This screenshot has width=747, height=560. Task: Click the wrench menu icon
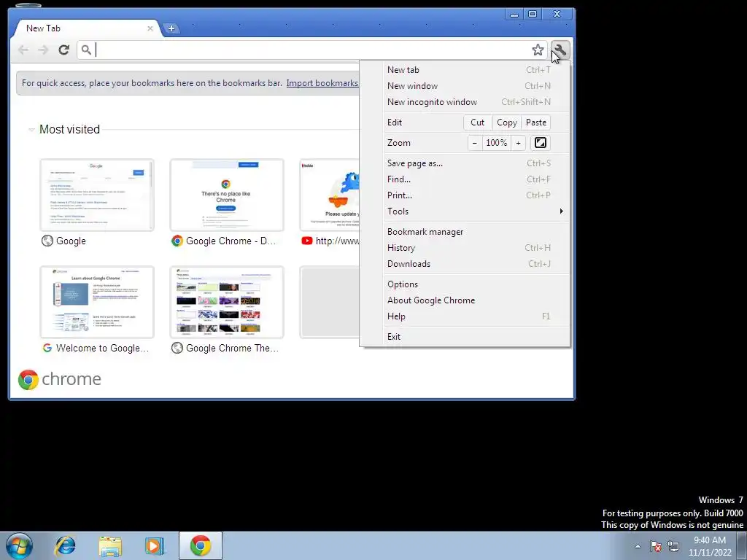pyautogui.click(x=560, y=50)
